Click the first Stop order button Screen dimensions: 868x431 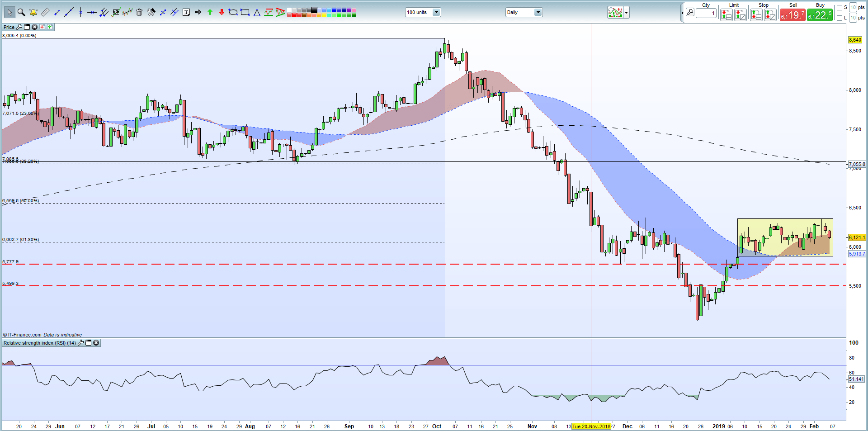point(756,15)
